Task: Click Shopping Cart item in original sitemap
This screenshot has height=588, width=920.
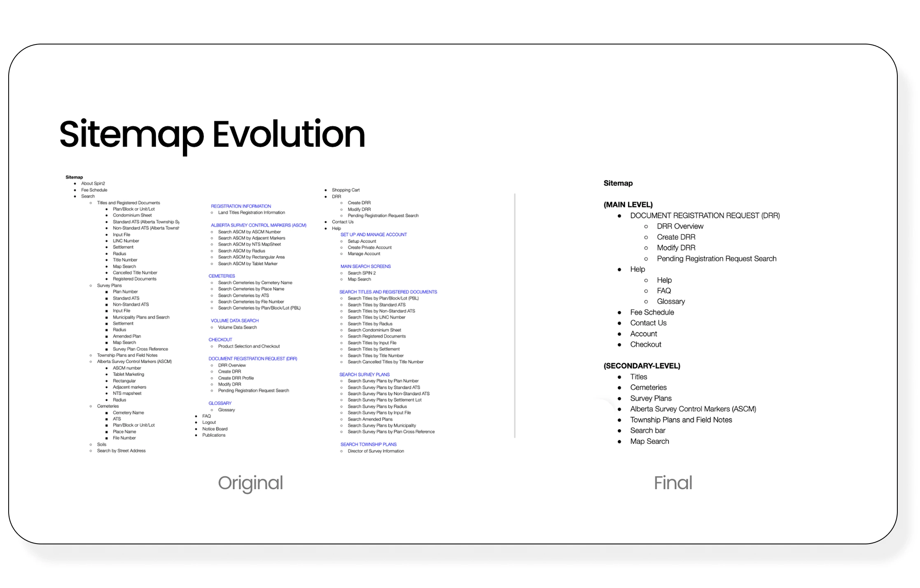Action: click(x=346, y=190)
